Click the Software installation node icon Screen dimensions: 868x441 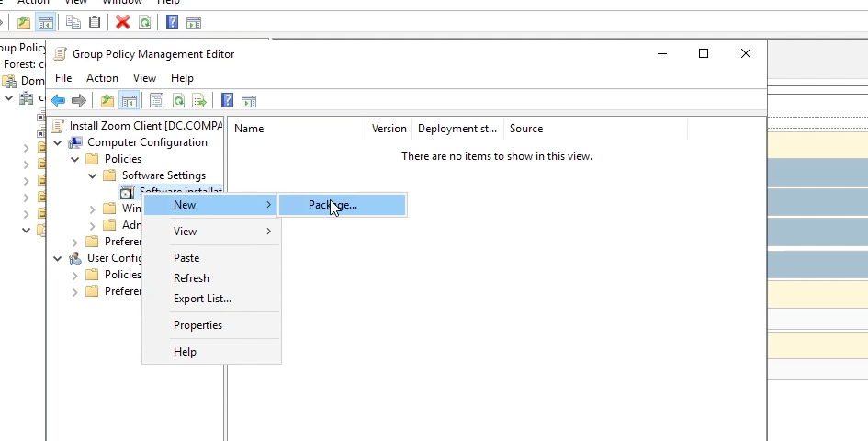pyautogui.click(x=128, y=192)
